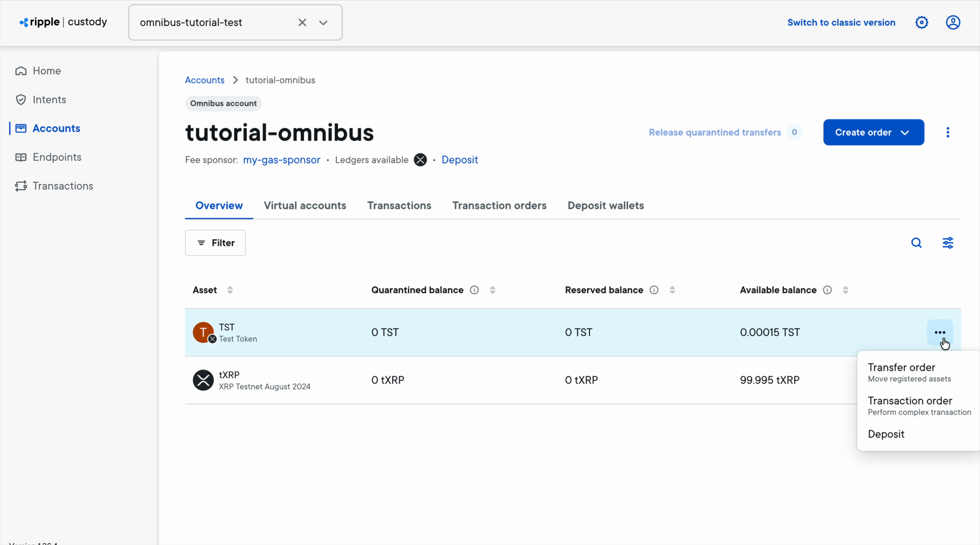
Task: Expand the domain selector dropdown arrow
Action: pos(323,23)
